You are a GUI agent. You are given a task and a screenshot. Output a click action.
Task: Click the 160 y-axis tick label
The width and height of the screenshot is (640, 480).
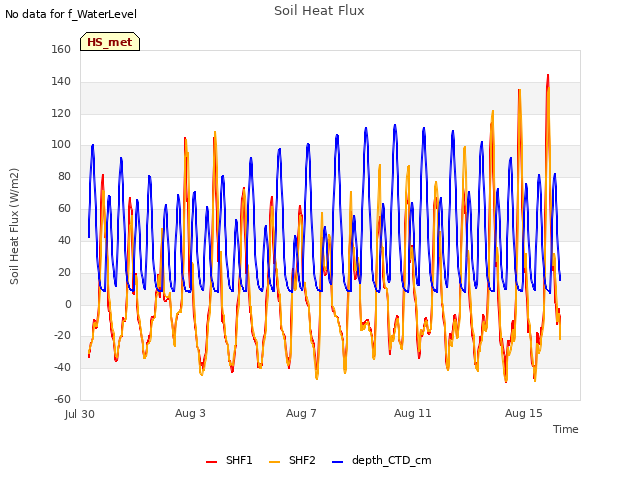(x=61, y=49)
